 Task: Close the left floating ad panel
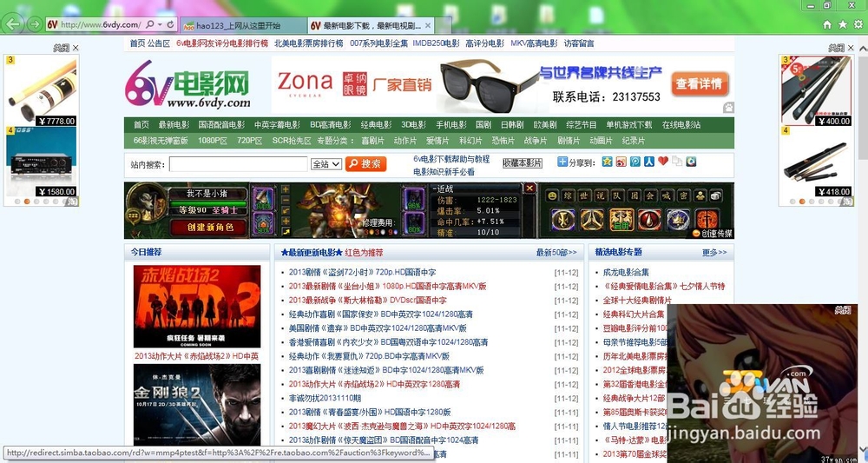pos(76,48)
